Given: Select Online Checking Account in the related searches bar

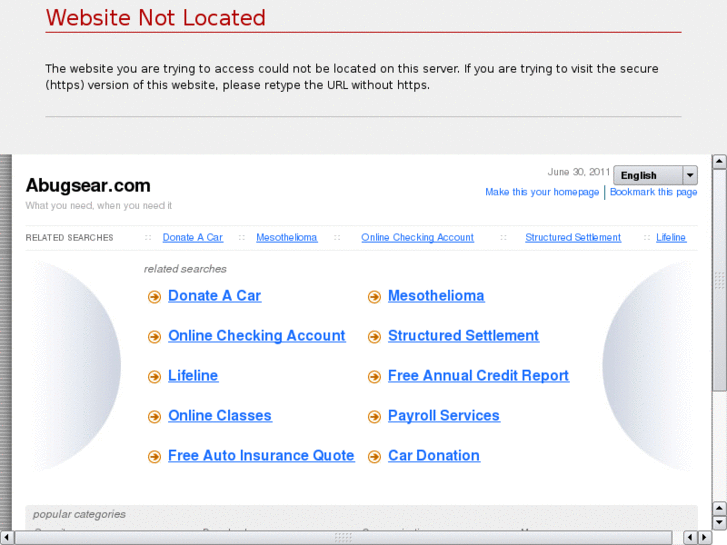Looking at the screenshot, I should coord(417,237).
